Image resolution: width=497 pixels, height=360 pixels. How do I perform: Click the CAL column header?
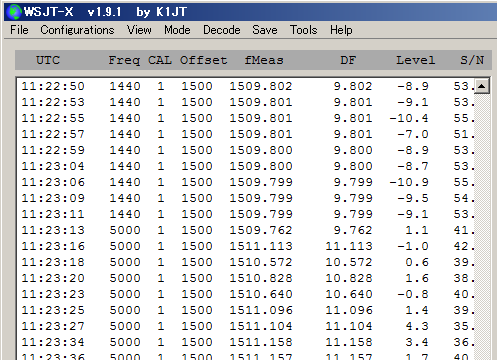(160, 60)
